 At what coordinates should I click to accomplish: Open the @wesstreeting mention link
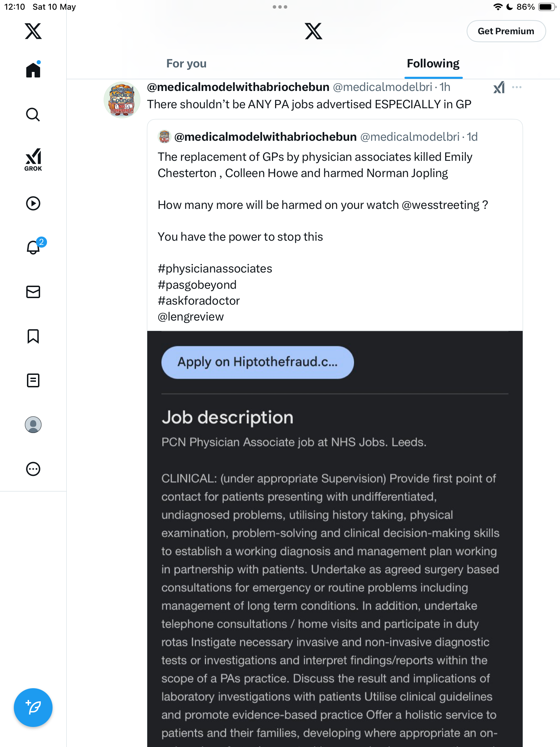[441, 205]
